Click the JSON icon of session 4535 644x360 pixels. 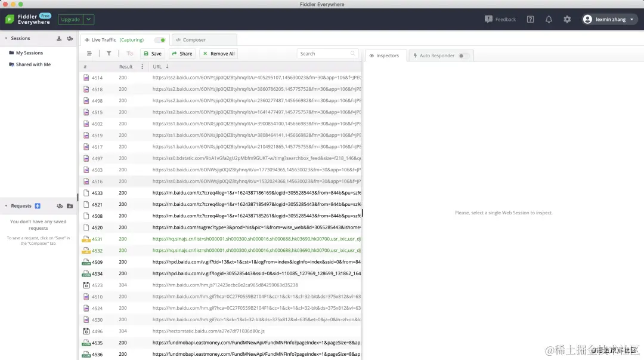click(x=86, y=343)
